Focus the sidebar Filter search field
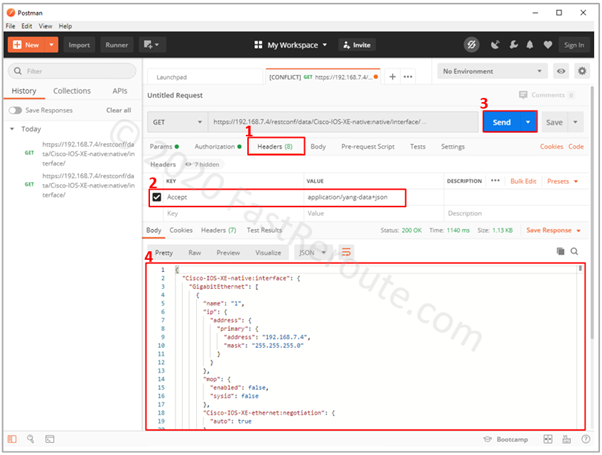The image size is (602, 455). pos(72,71)
